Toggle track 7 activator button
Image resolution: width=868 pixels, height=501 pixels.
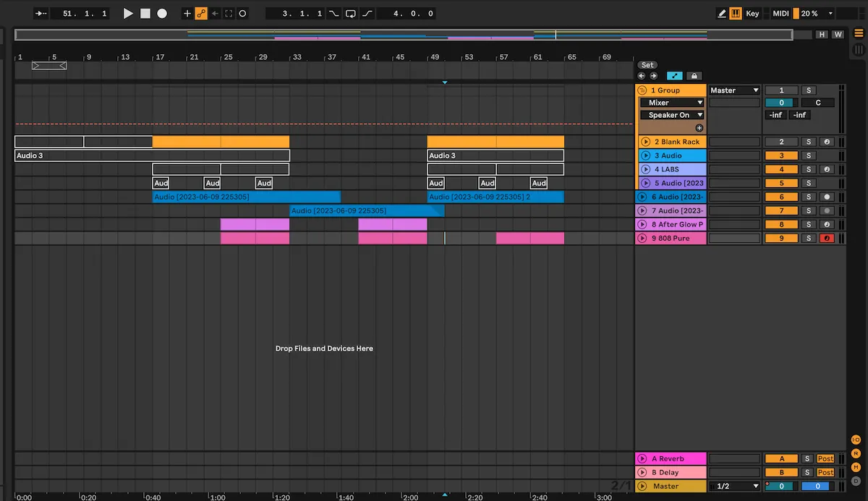pos(781,210)
